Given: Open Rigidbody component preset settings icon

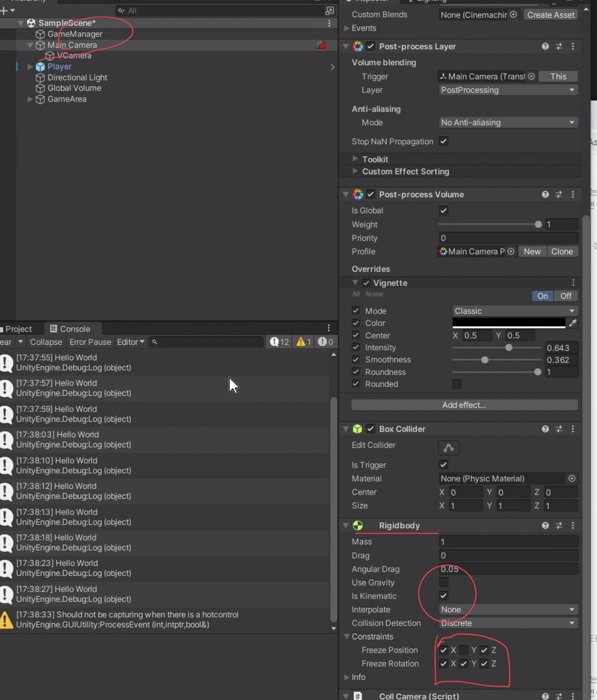Looking at the screenshot, I should tap(559, 525).
